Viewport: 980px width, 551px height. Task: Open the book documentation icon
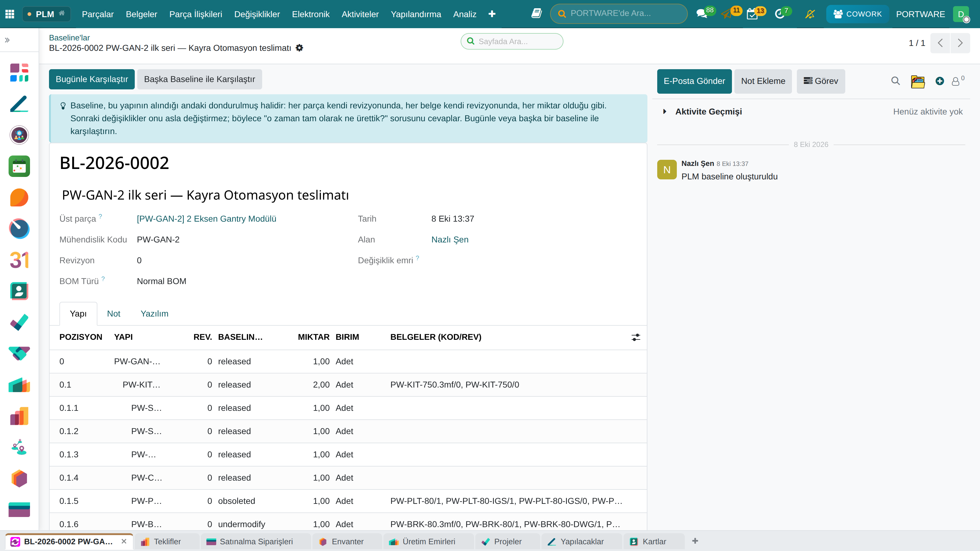[537, 14]
